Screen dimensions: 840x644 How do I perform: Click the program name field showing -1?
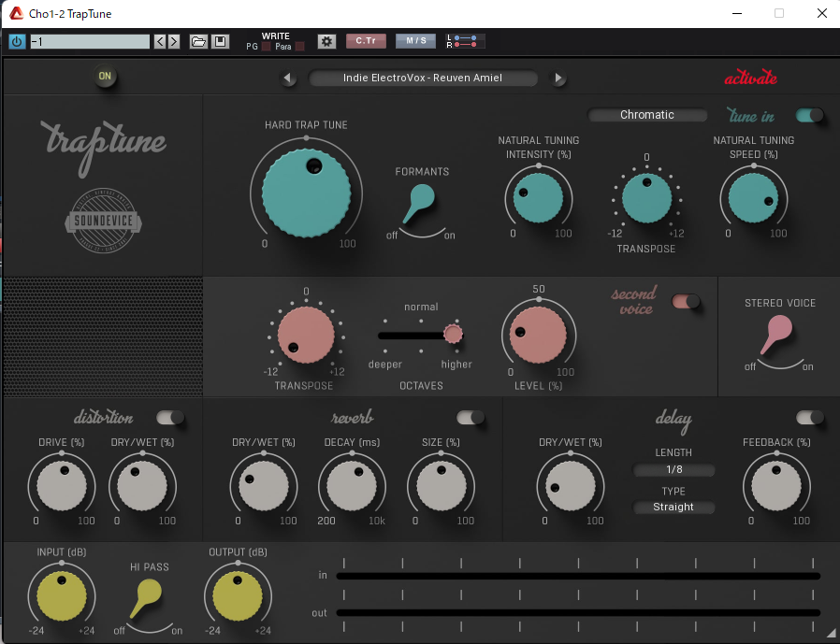click(x=90, y=41)
